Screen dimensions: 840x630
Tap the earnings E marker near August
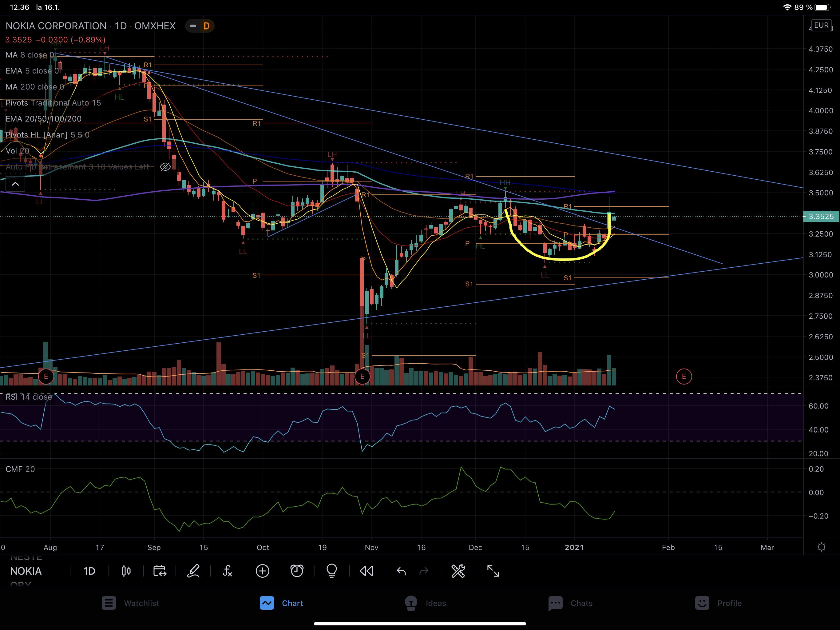coord(46,377)
